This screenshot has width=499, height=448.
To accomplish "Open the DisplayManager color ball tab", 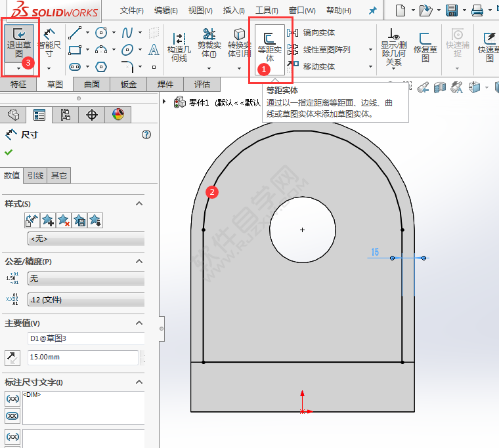I will click(x=118, y=115).
